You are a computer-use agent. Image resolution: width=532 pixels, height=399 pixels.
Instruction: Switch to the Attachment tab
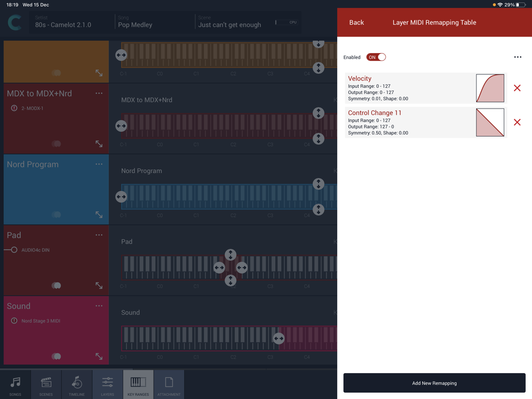[x=168, y=383]
